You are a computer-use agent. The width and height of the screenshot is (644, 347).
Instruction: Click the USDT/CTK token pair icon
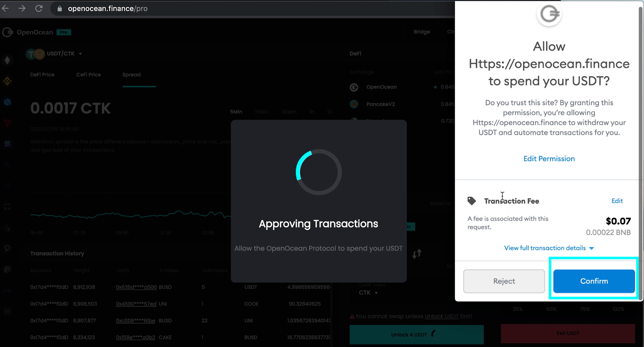point(35,54)
